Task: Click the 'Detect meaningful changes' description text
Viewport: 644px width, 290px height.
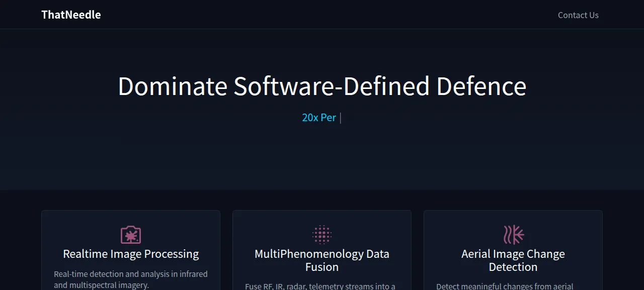Action: pyautogui.click(x=505, y=286)
